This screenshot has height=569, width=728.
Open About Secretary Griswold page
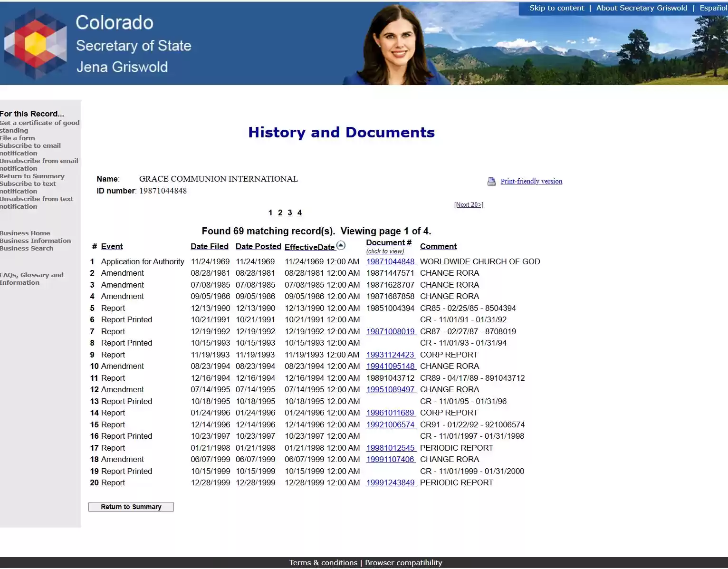(642, 8)
